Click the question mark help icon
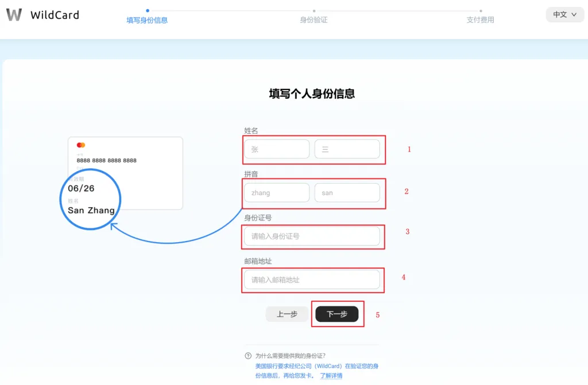Image resolution: width=588 pixels, height=385 pixels. pos(248,356)
